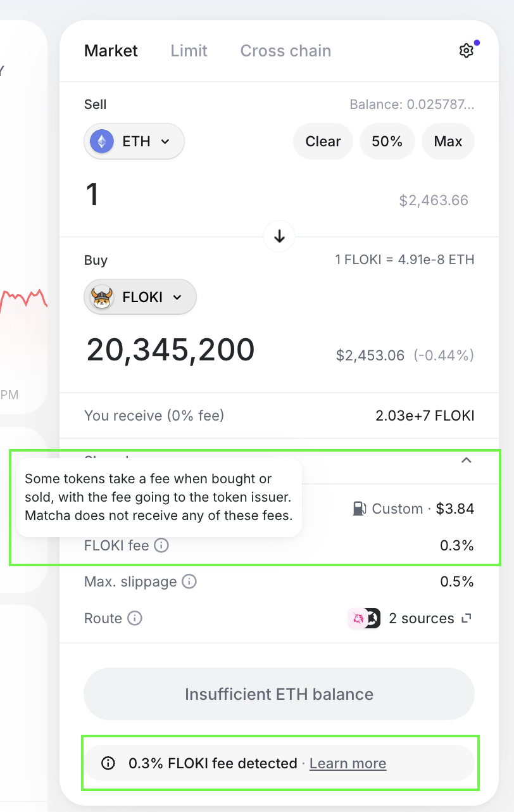Screen dimensions: 514x812
Task: Open custom gas settings via fuel icon
Action: 358,508
